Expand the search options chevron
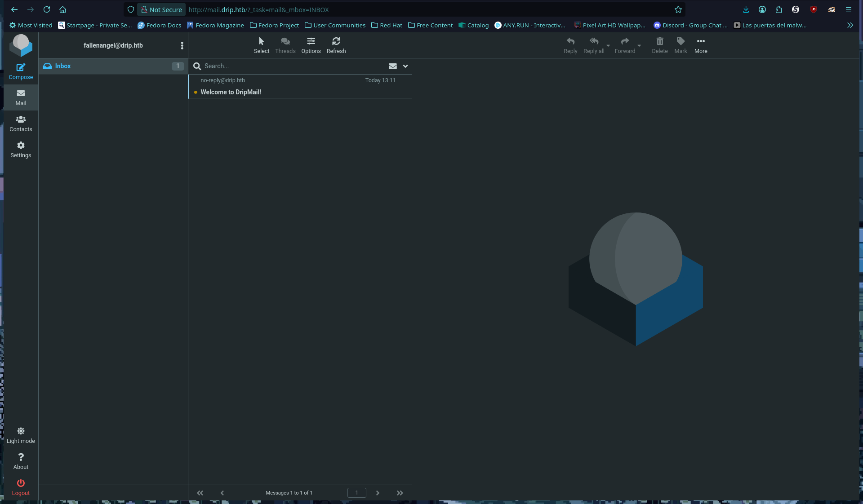This screenshot has height=504, width=863. pyautogui.click(x=405, y=66)
